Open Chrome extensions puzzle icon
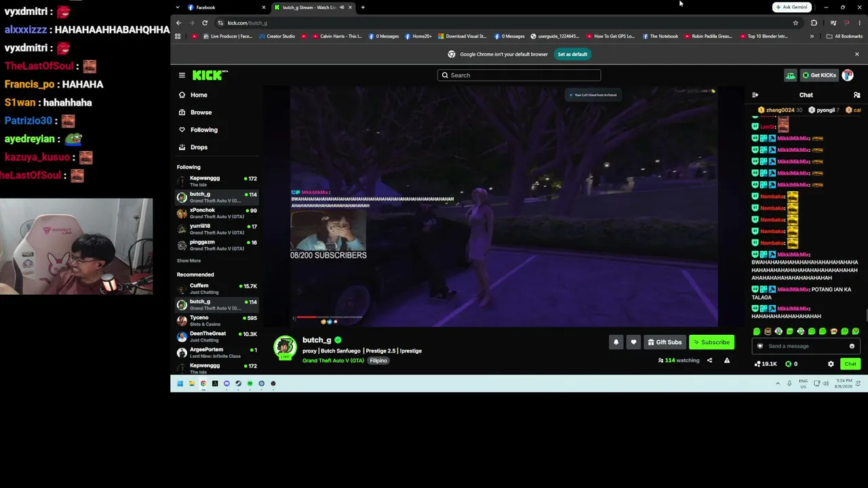 pos(814,23)
